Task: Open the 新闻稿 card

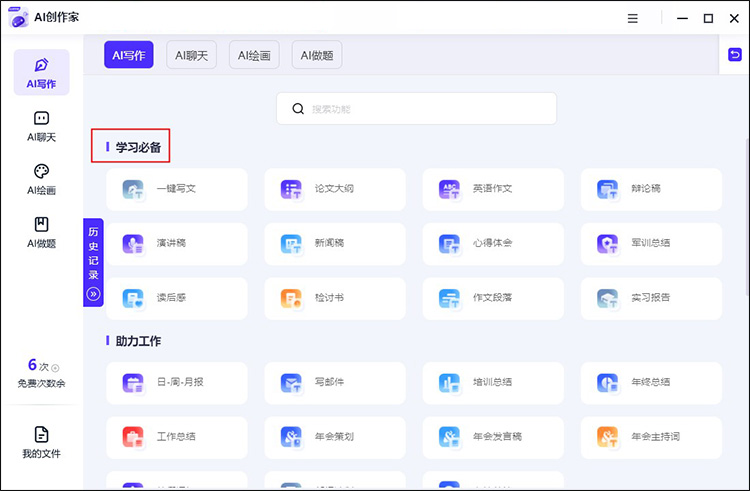Action: (335, 244)
